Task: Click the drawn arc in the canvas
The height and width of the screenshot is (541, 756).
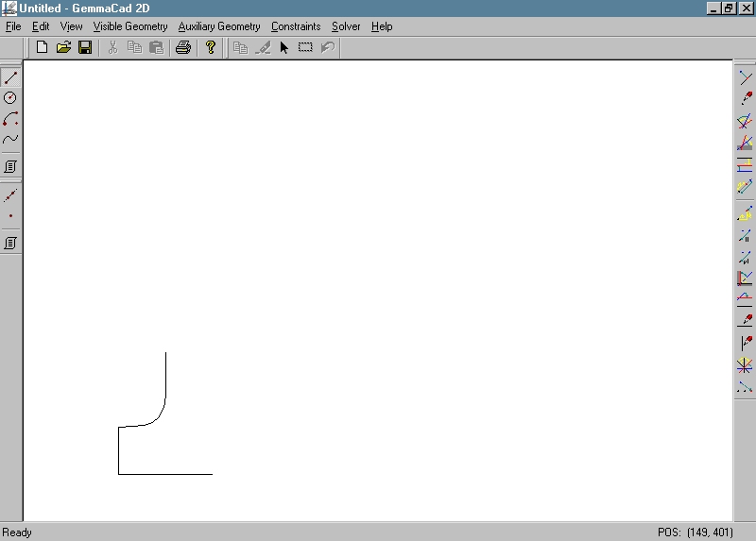Action: click(x=159, y=415)
